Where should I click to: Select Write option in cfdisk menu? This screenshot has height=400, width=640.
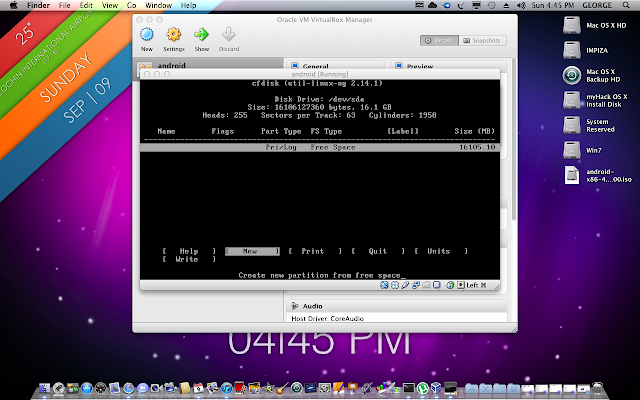(189, 259)
